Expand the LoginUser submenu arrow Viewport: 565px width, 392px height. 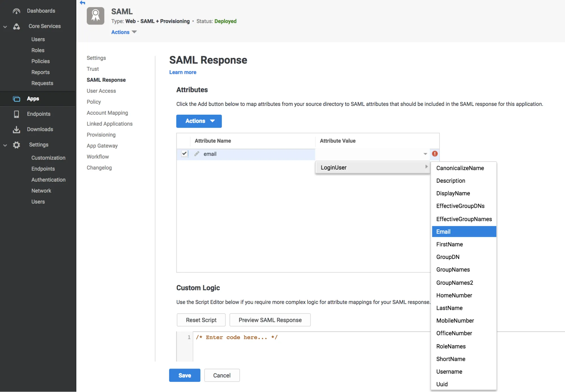click(x=426, y=167)
